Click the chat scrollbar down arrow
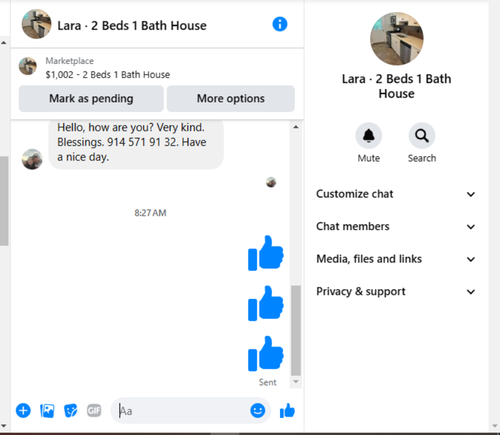 point(296,382)
